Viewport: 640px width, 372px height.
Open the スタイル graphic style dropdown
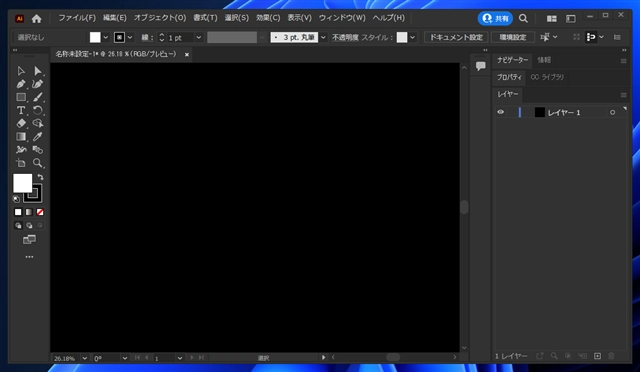(x=413, y=37)
